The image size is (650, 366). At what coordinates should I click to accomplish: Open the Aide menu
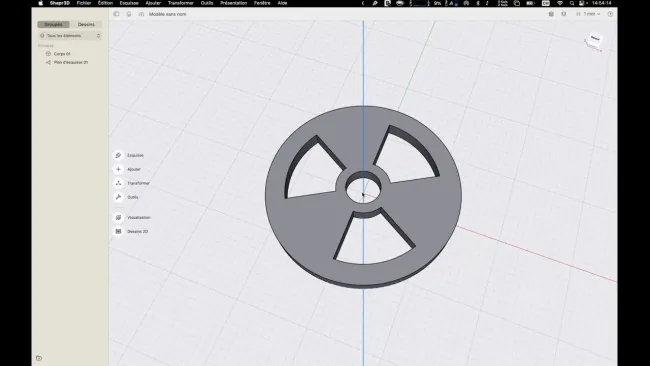282,3
